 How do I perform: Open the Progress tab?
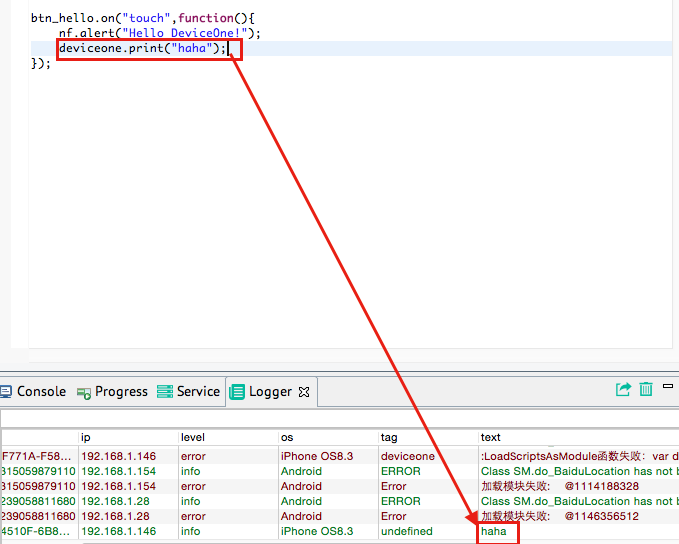click(x=113, y=392)
